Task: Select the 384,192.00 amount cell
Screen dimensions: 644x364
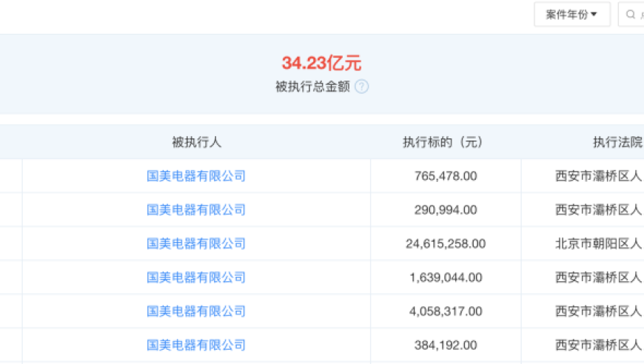Action: [446, 345]
